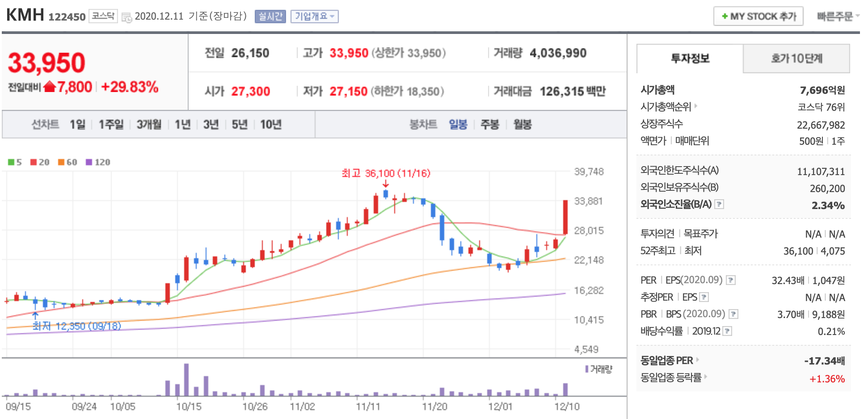
Task: Expand the 빠른주문 dropdown
Action: tap(838, 16)
